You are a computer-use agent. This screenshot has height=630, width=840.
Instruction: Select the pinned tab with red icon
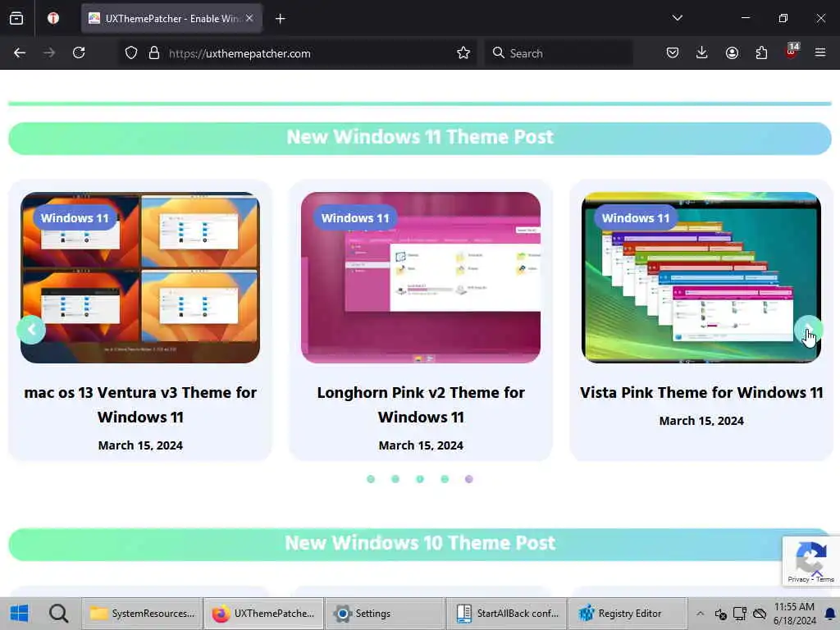(53, 18)
